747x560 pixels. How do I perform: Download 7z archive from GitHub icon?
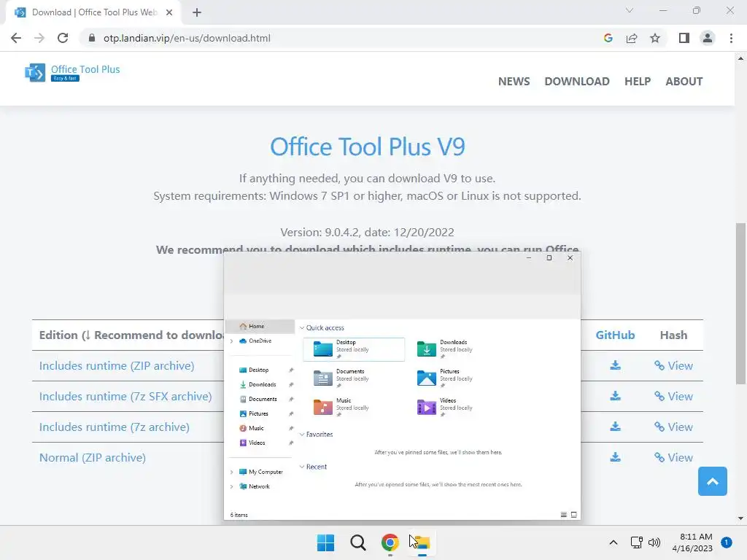tap(616, 426)
